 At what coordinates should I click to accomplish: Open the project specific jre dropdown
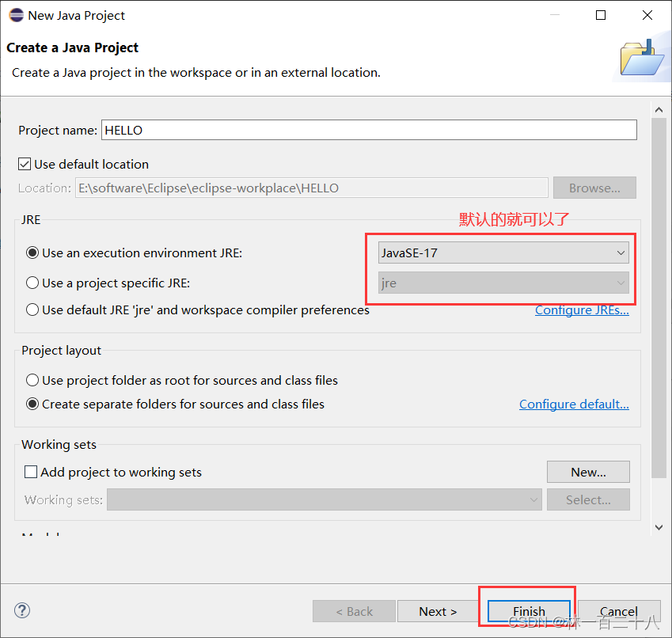[503, 283]
